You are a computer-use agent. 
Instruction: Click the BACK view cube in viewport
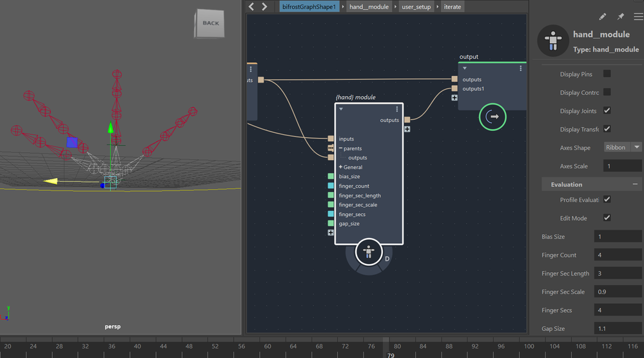point(210,23)
